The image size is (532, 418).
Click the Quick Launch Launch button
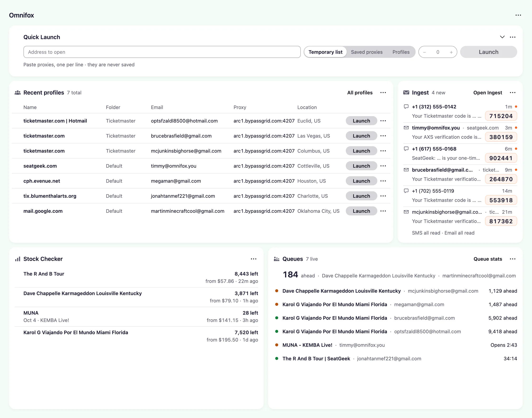pos(488,52)
